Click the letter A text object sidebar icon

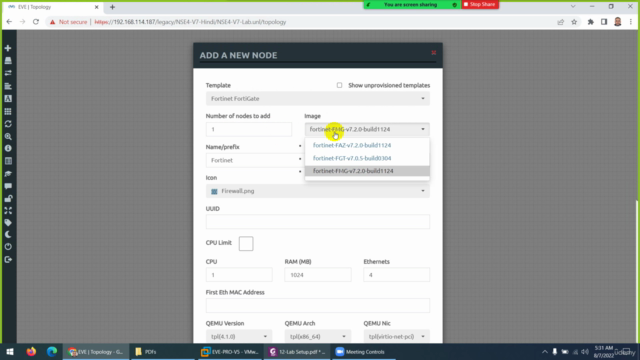pyautogui.click(x=8, y=99)
